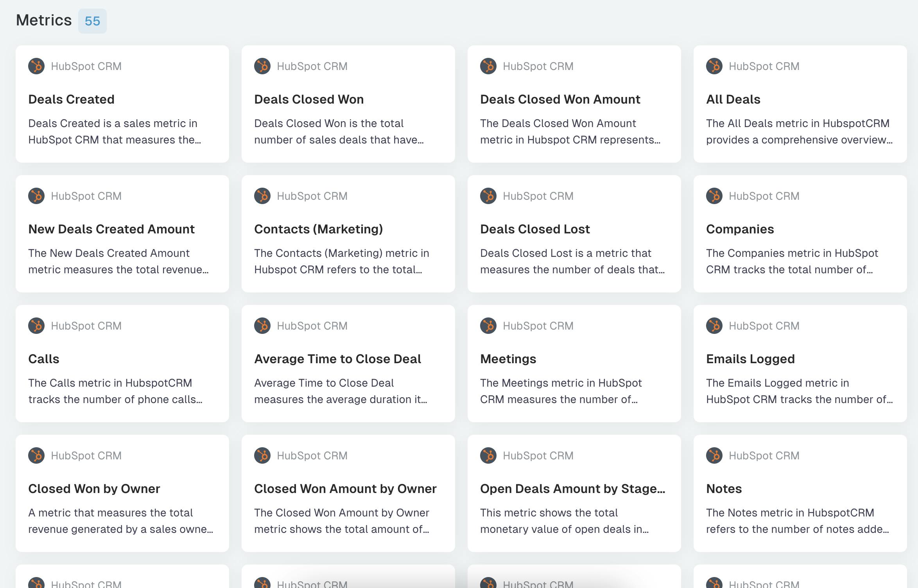The image size is (918, 588).
Task: Click Deals Closed Won Amount description text
Action: tap(570, 131)
